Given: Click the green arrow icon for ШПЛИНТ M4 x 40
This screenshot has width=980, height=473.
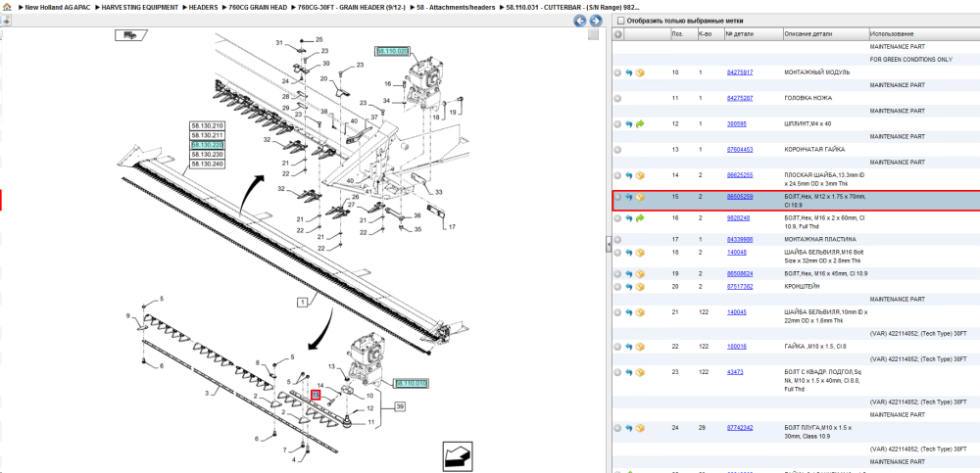Looking at the screenshot, I should (640, 123).
